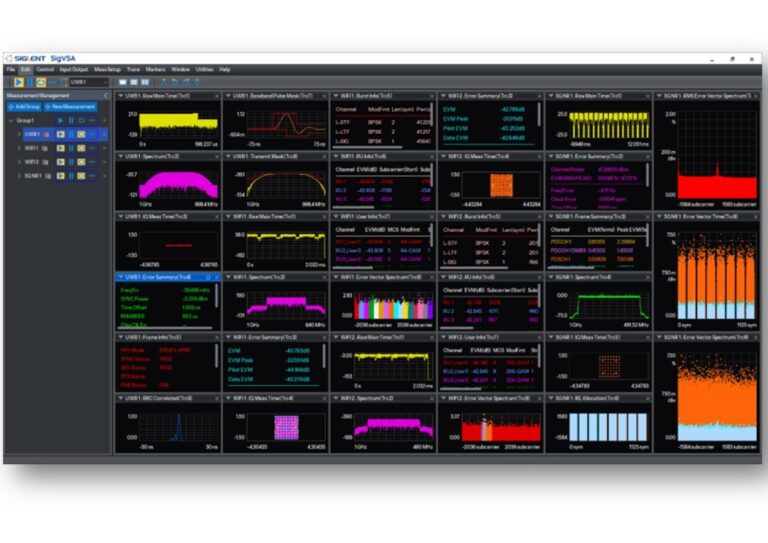Open the Control menu
Viewport: 768px width, 543px height.
[x=45, y=70]
